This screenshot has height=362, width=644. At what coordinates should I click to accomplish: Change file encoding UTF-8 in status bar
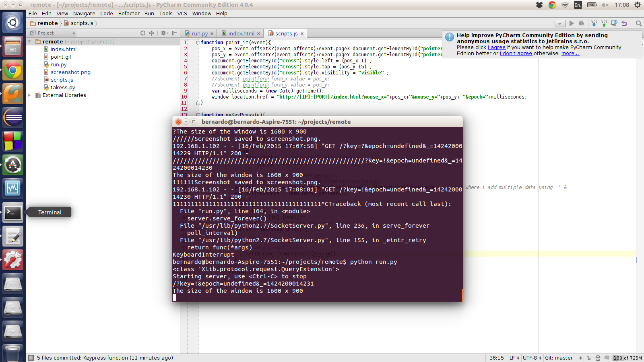[532, 358]
